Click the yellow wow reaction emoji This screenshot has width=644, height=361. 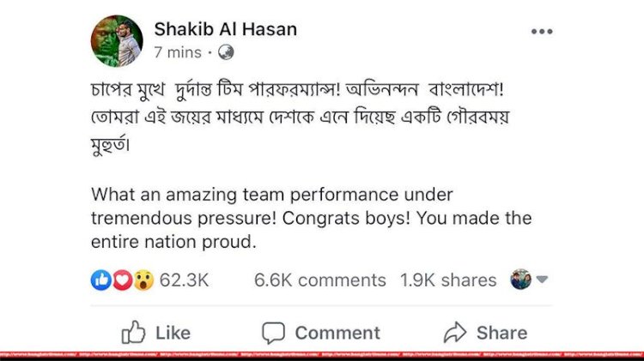pos(143,280)
